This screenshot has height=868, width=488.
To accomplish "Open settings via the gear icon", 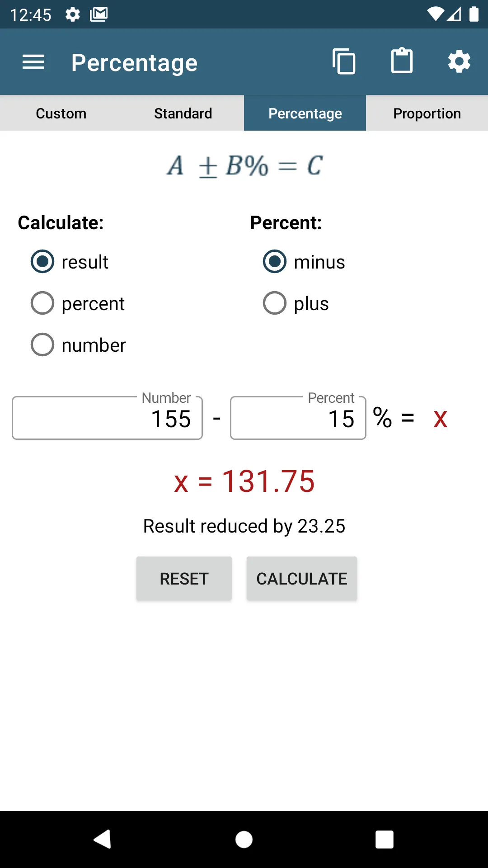I will pyautogui.click(x=460, y=61).
